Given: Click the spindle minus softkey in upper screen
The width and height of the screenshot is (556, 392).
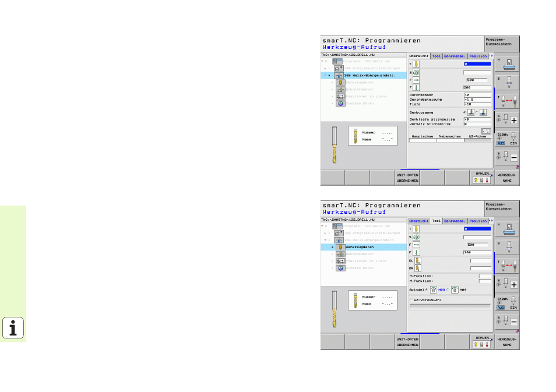Looking at the screenshot, I should point(507,157).
